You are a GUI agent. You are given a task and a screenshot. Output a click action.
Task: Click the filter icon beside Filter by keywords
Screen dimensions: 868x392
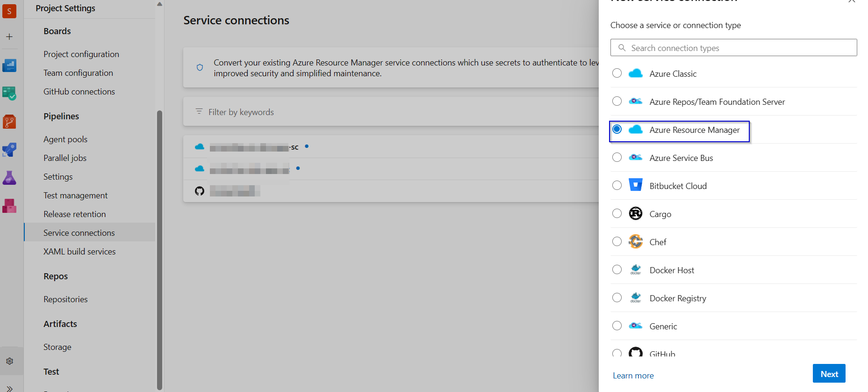[x=199, y=111]
